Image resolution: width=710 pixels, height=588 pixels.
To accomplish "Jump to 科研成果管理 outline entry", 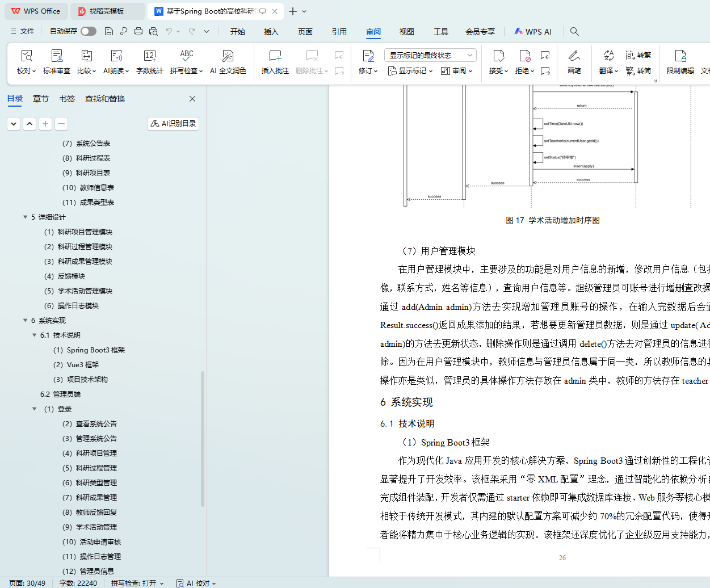I will click(x=96, y=498).
